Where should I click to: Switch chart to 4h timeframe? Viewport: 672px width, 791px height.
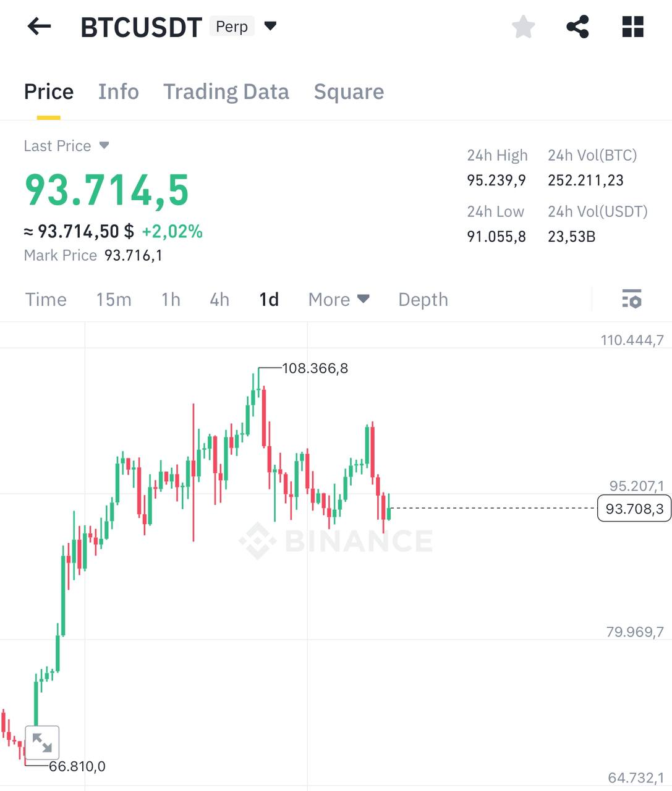pyautogui.click(x=218, y=300)
